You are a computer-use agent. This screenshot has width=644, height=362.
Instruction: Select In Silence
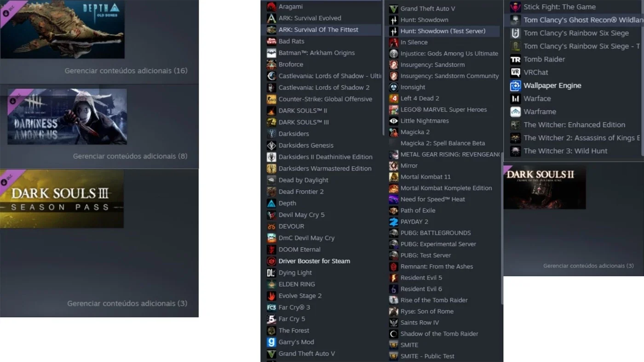(414, 42)
